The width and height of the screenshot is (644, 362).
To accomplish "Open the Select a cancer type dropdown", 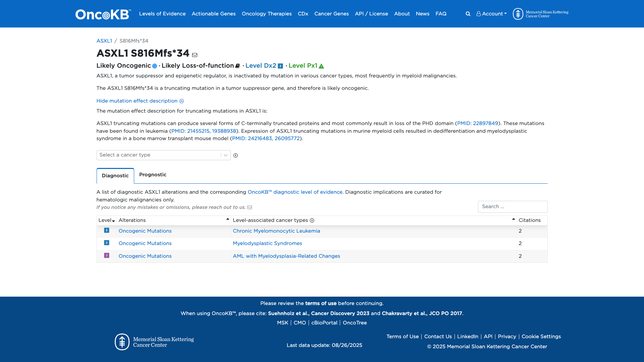I will pos(163,155).
